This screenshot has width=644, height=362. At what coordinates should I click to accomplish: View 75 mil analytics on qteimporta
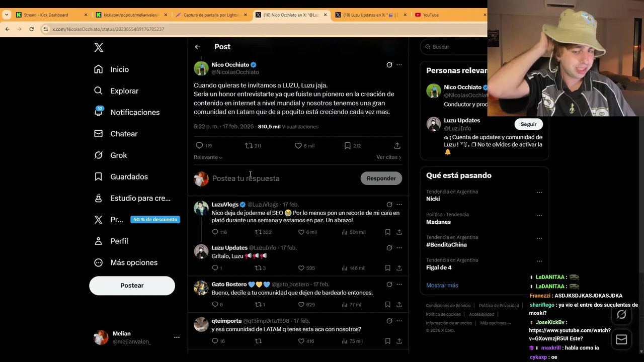coord(352,341)
